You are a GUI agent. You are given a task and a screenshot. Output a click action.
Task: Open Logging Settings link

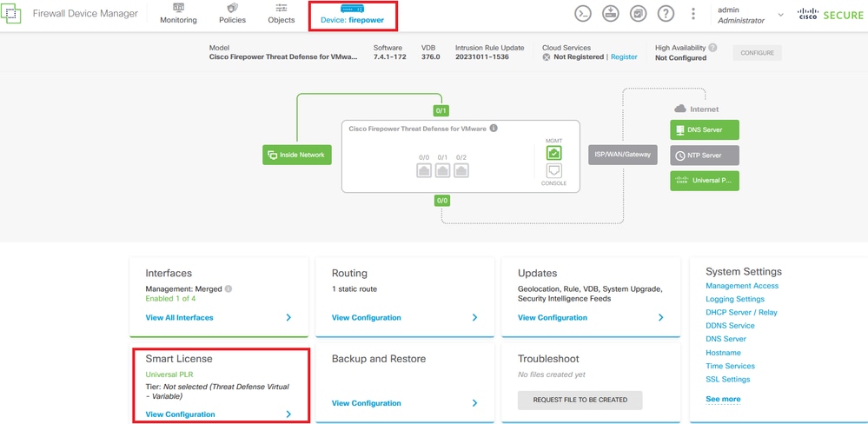click(735, 299)
